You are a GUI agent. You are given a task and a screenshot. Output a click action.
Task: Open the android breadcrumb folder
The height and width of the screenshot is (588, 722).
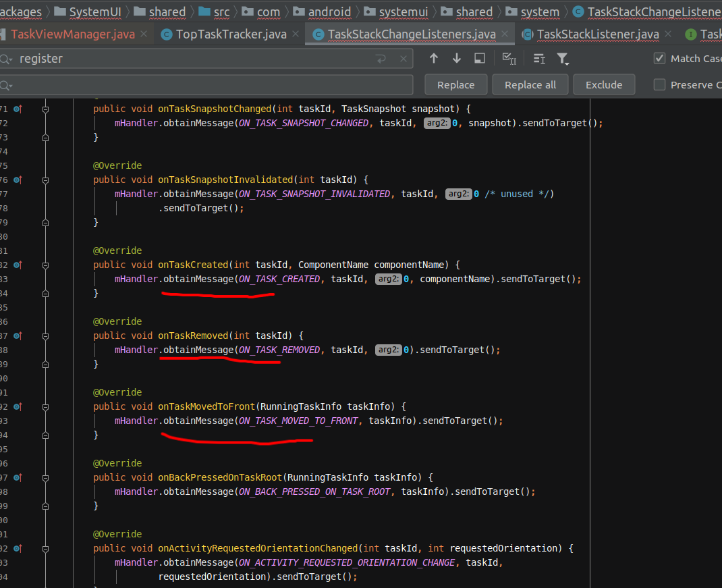(x=323, y=12)
